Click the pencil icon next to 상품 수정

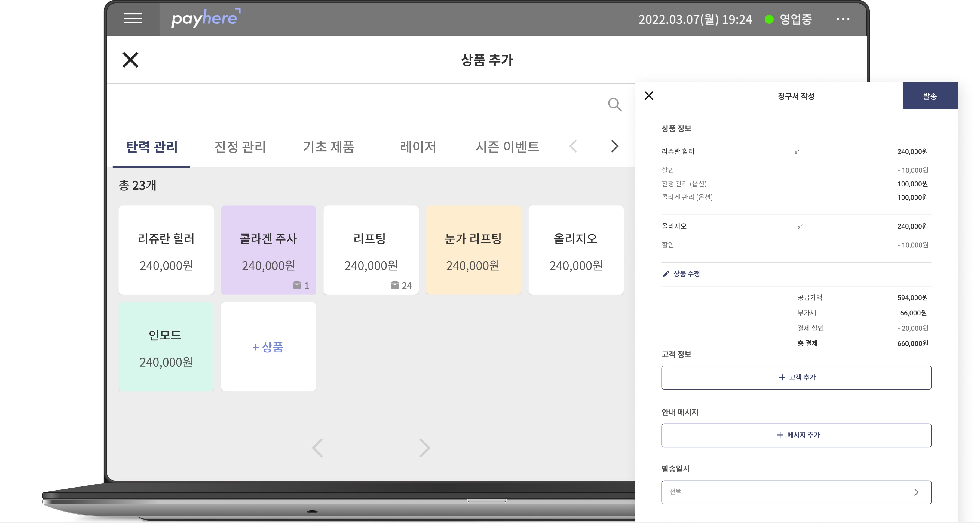click(666, 274)
